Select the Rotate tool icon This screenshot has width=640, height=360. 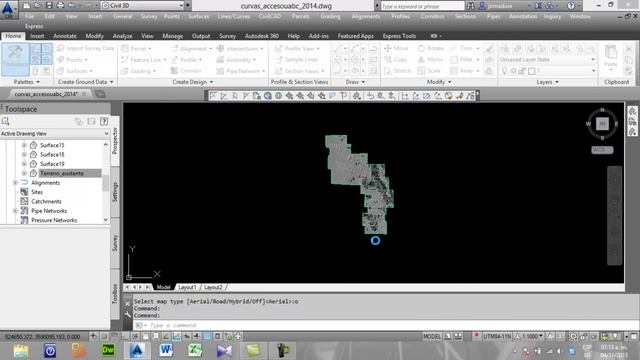click(421, 48)
